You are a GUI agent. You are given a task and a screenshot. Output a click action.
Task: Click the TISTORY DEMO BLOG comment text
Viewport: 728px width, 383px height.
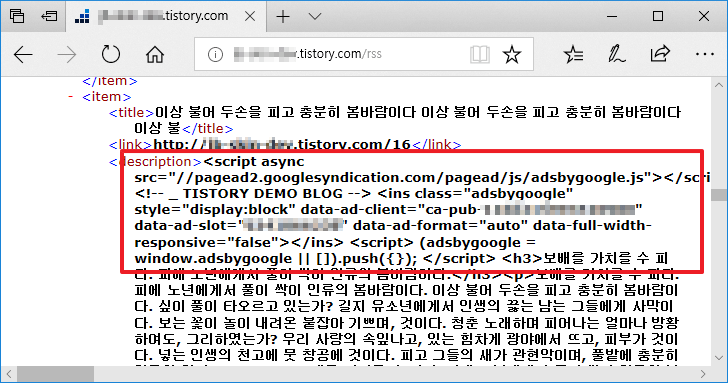(253, 194)
